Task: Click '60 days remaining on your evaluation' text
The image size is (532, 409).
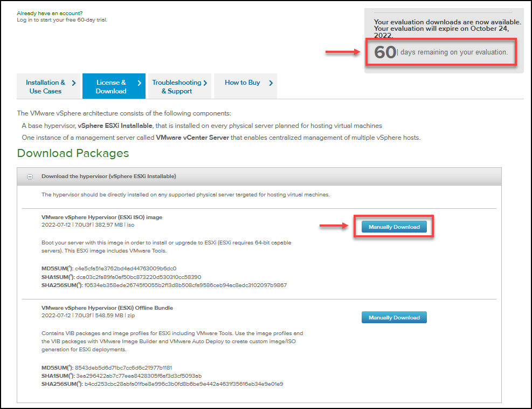Action: click(441, 52)
